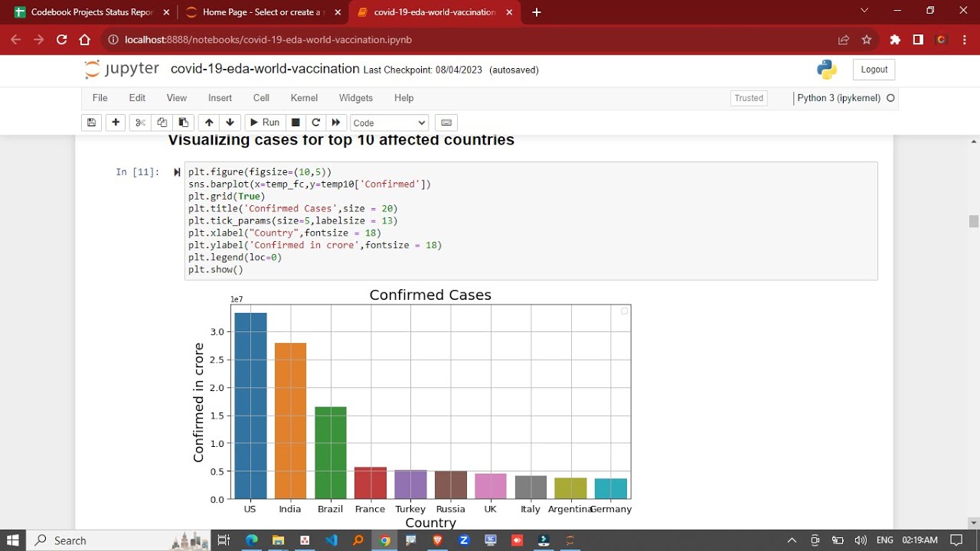
Task: Show hidden system tray icons
Action: pyautogui.click(x=792, y=540)
